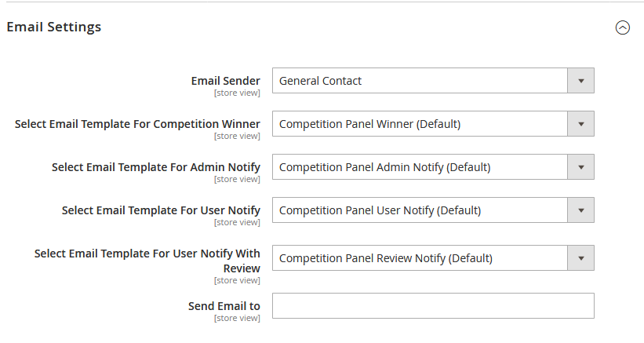
Task: Click the Email Settings section heading
Action: pos(54,27)
